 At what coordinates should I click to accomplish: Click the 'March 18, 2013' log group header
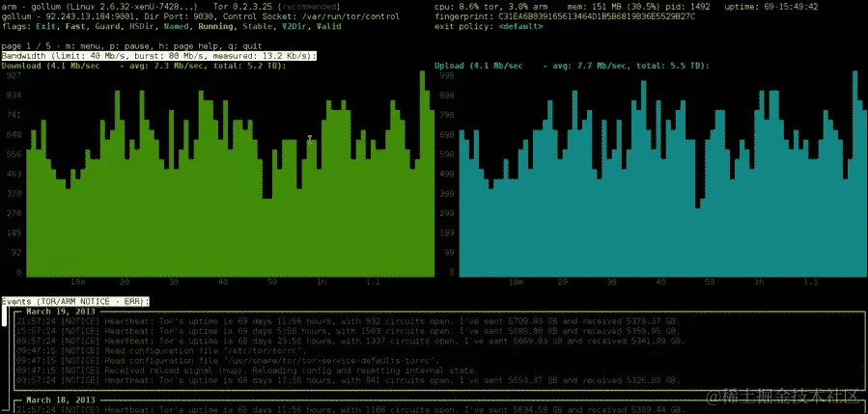[60, 400]
